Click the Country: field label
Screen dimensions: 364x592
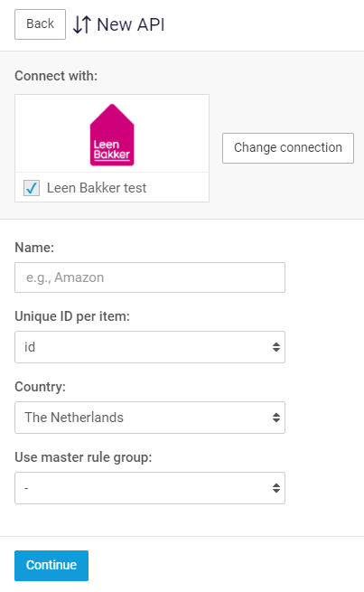click(40, 387)
